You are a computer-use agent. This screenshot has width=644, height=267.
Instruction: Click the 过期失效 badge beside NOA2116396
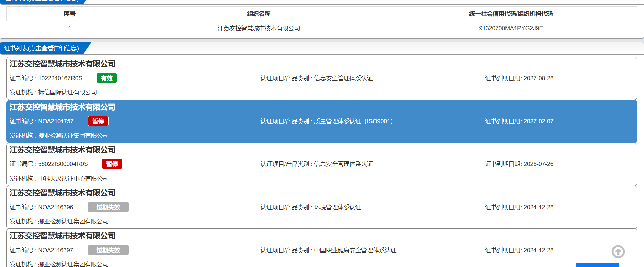coord(108,207)
